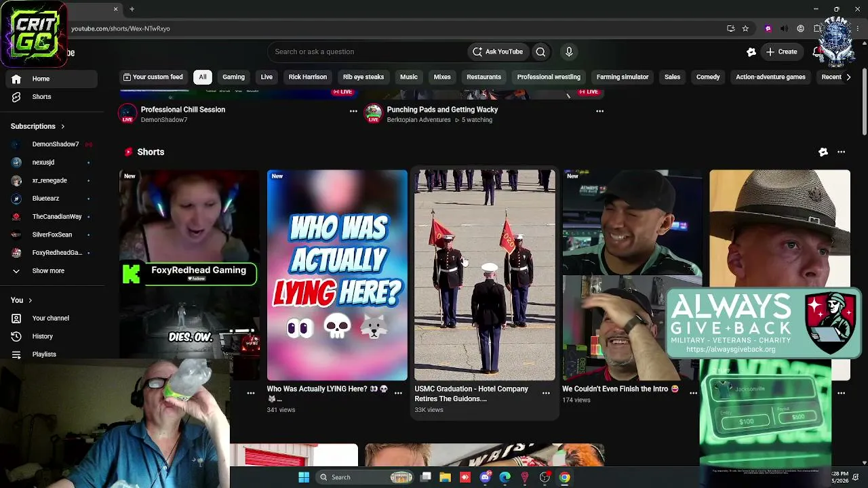Screen dimensions: 868x488
Task: Click the Ask YouTube button
Action: (x=498, y=52)
